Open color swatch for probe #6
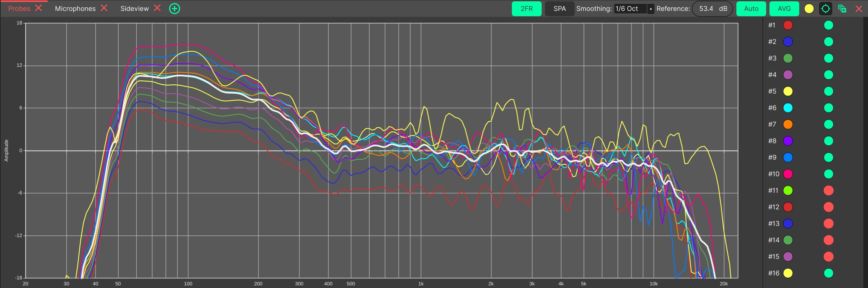The height and width of the screenshot is (288, 868). pyautogui.click(x=788, y=108)
